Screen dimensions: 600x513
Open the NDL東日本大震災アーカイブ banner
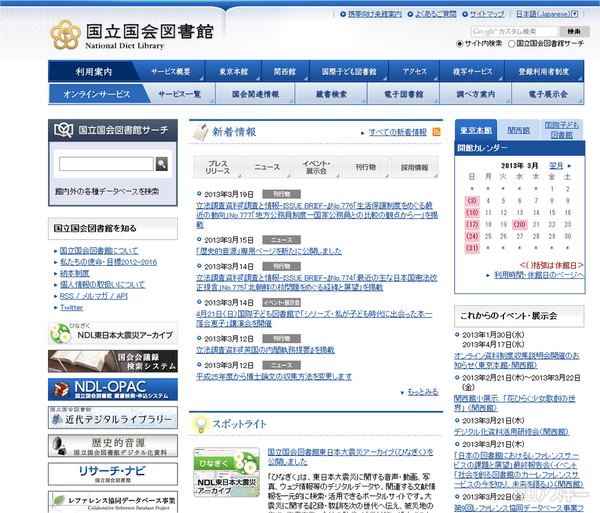113,333
